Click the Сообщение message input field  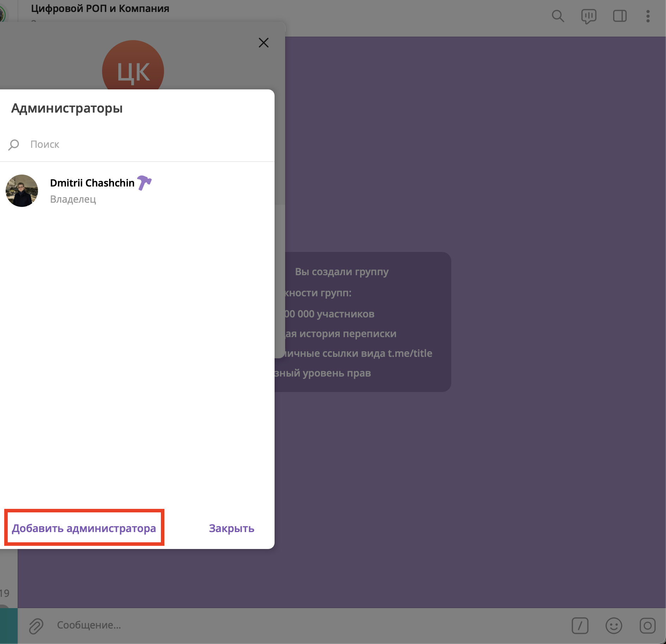[x=282, y=625]
